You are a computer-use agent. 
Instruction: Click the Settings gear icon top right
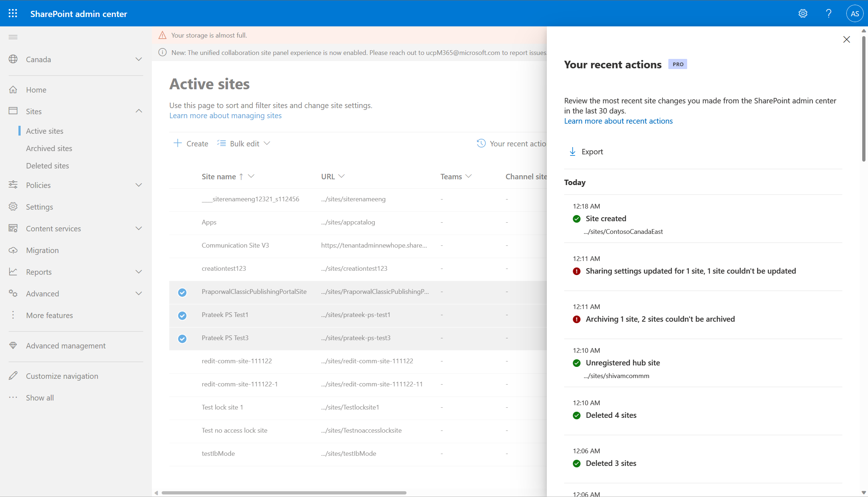(803, 13)
